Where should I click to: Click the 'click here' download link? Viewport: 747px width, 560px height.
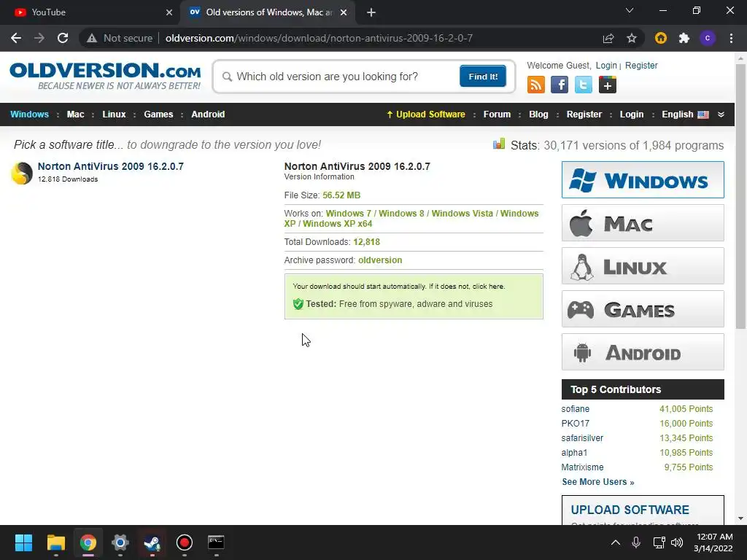coord(488,286)
